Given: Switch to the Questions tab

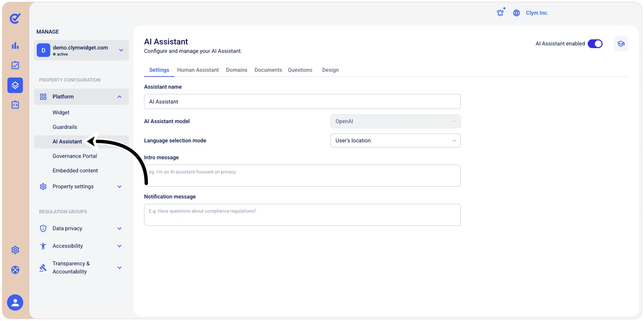Looking at the screenshot, I should coord(300,70).
